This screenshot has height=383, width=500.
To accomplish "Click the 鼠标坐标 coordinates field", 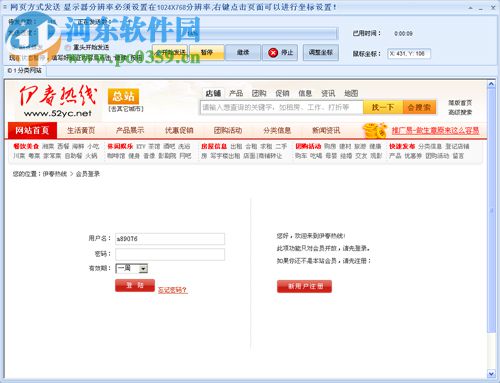I will 409,54.
